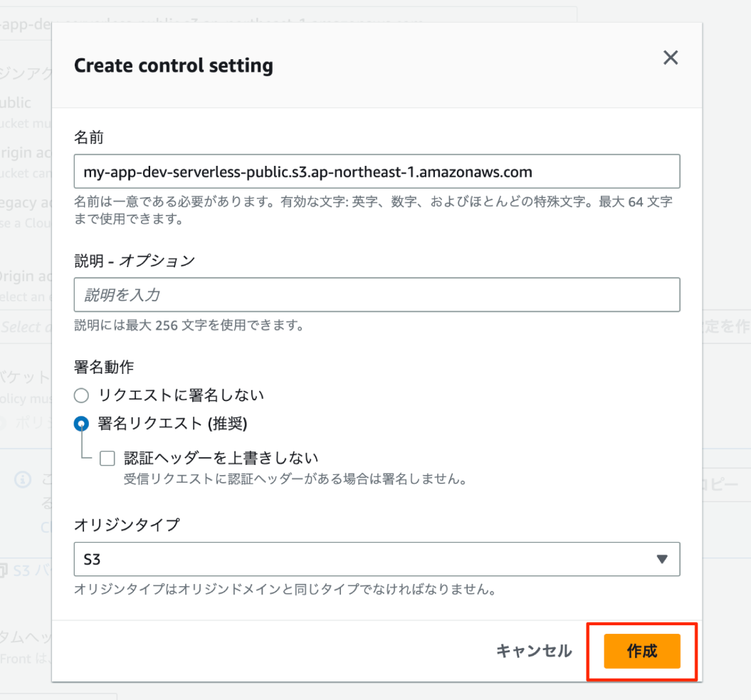
Task: Click the キャンセル button
Action: point(534,651)
